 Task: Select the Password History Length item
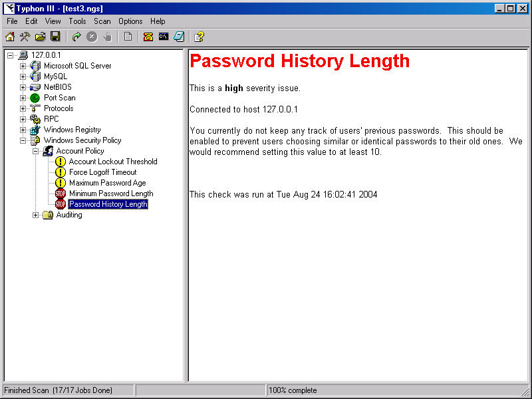(x=108, y=204)
